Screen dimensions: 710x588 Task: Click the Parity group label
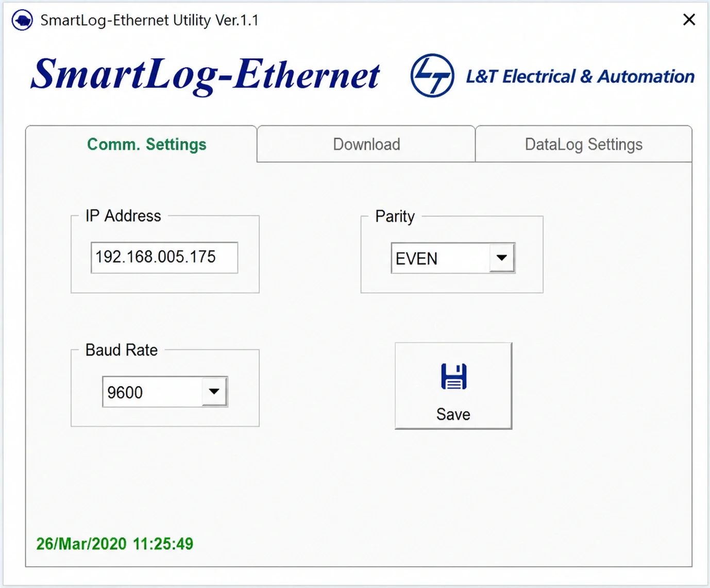coord(395,216)
